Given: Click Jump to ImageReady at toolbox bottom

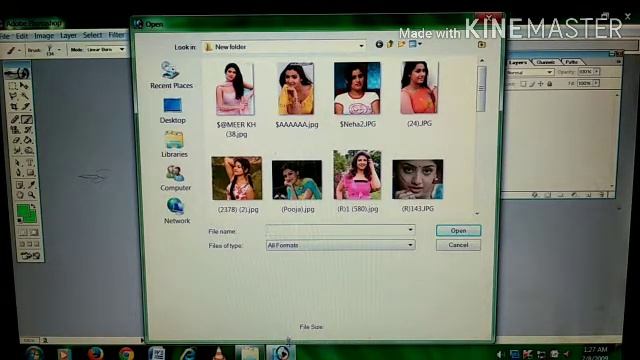Looking at the screenshot, I should pos(30,255).
